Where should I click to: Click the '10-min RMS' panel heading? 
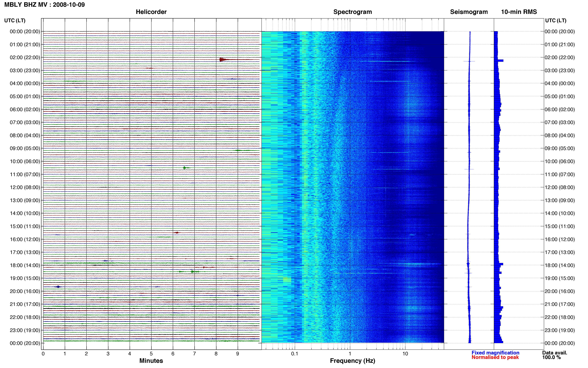pos(519,12)
